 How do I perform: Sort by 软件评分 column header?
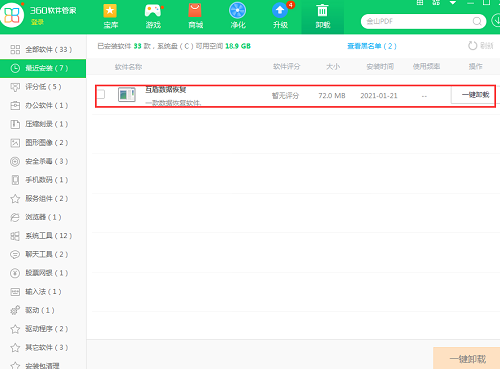pyautogui.click(x=286, y=67)
